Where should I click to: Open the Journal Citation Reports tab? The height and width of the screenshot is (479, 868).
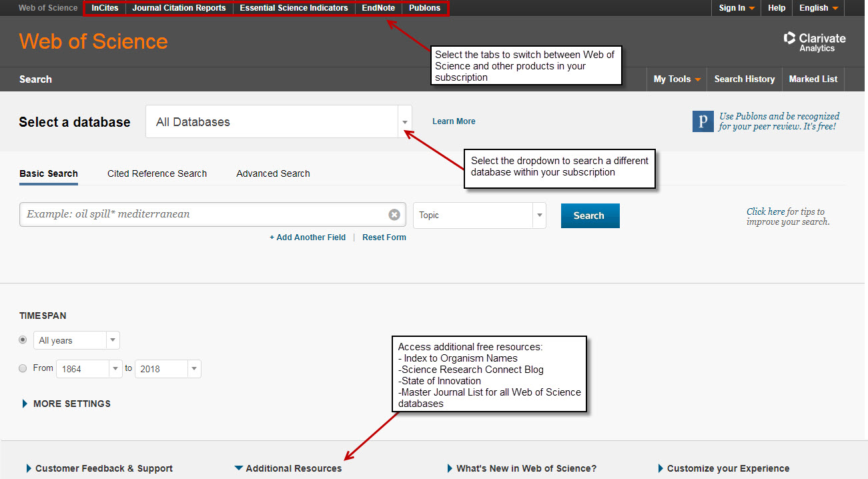[x=179, y=8]
